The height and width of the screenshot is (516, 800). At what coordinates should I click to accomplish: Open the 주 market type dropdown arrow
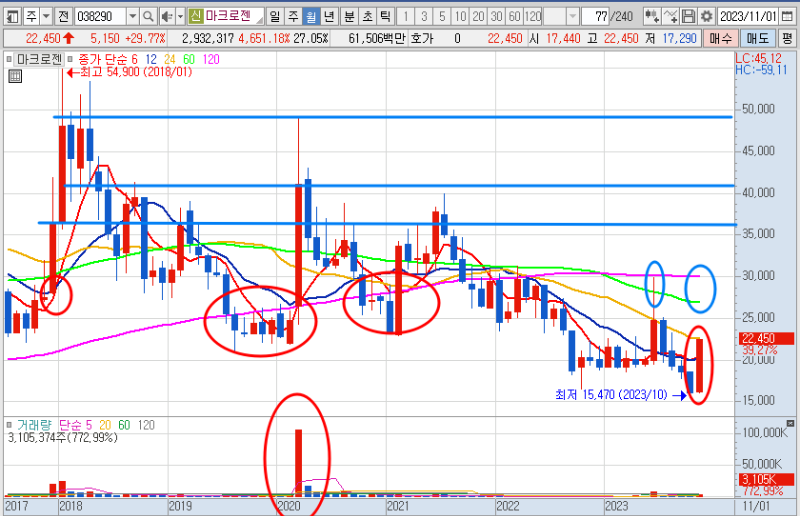[x=46, y=17]
